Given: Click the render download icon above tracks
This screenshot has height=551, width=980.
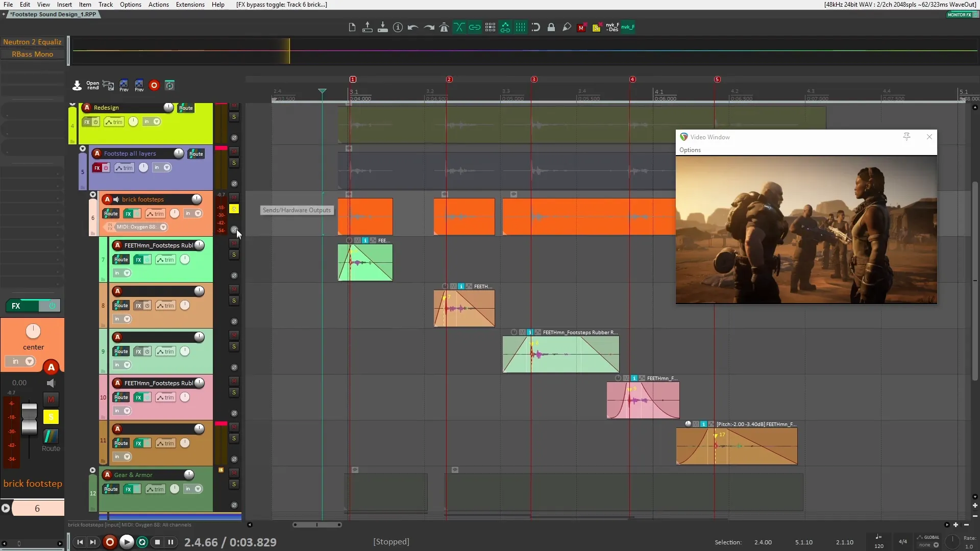Looking at the screenshot, I should tap(77, 86).
